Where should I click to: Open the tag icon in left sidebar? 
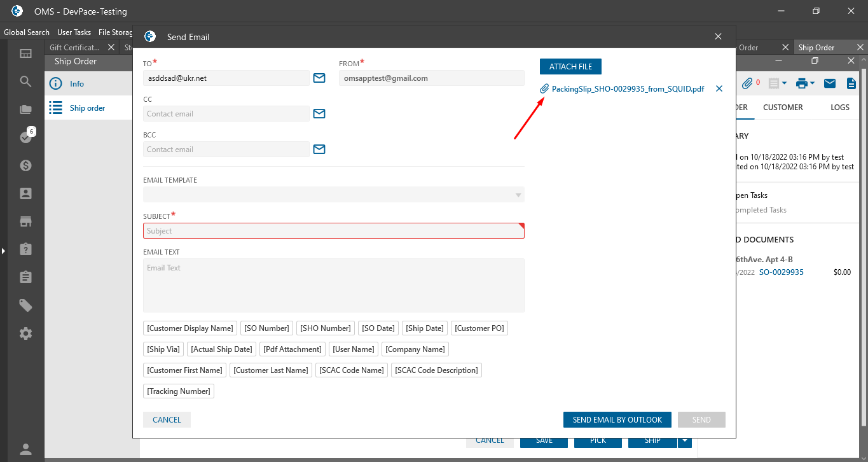click(26, 305)
